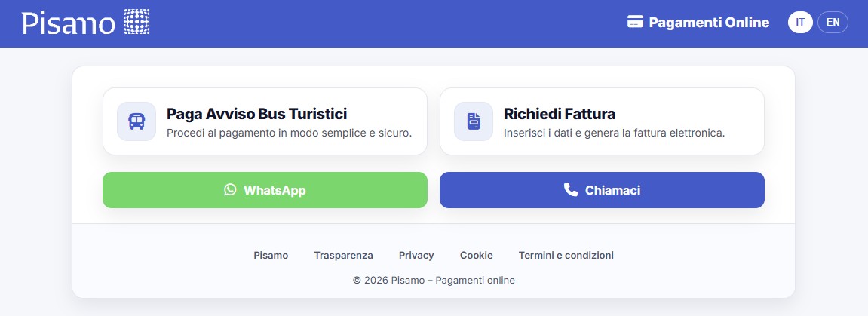This screenshot has width=868, height=316.
Task: Click the invoice document icon
Action: (474, 121)
